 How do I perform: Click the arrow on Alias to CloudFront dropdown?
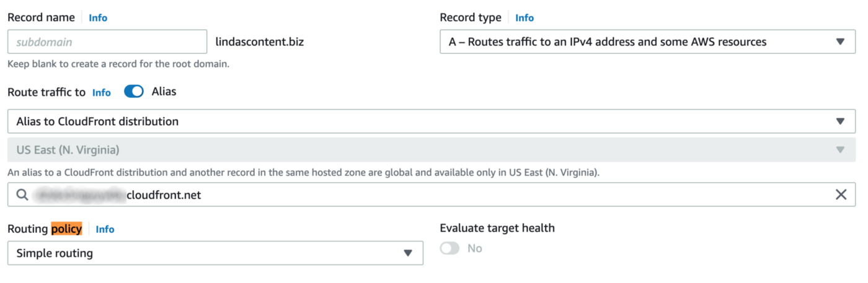[840, 121]
